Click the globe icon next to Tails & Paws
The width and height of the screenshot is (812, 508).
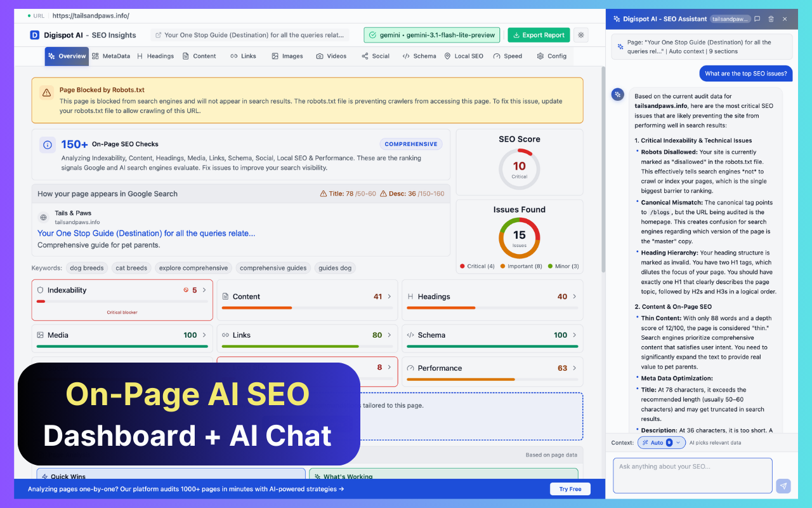pyautogui.click(x=43, y=217)
